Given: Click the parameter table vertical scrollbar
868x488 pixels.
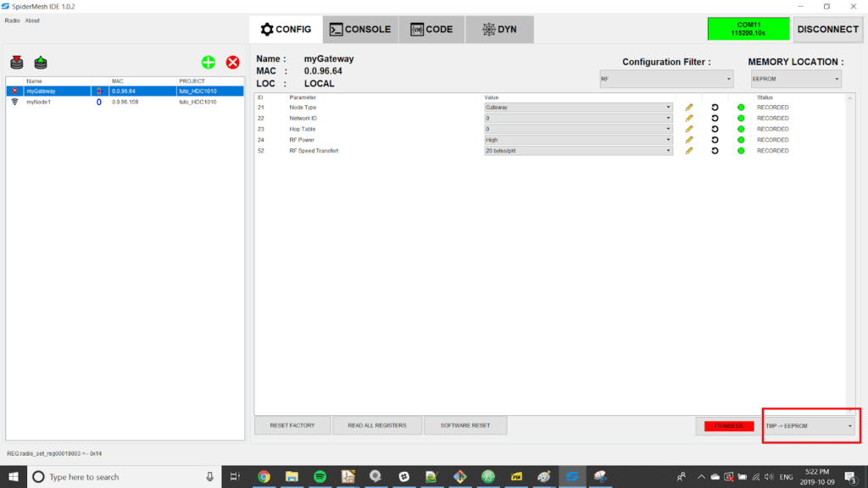Looking at the screenshot, I should (850, 254).
